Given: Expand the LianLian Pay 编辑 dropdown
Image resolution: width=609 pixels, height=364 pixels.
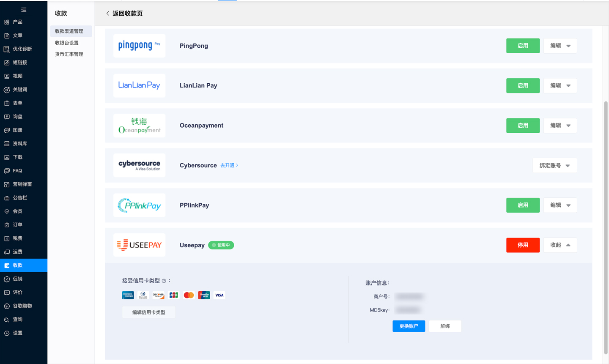Looking at the screenshot, I should point(560,86).
